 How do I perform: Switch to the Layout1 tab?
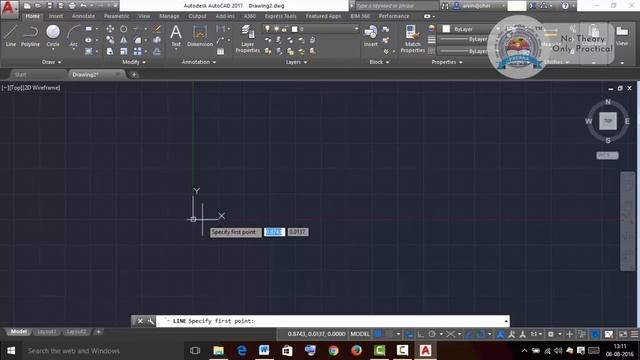[x=46, y=332]
